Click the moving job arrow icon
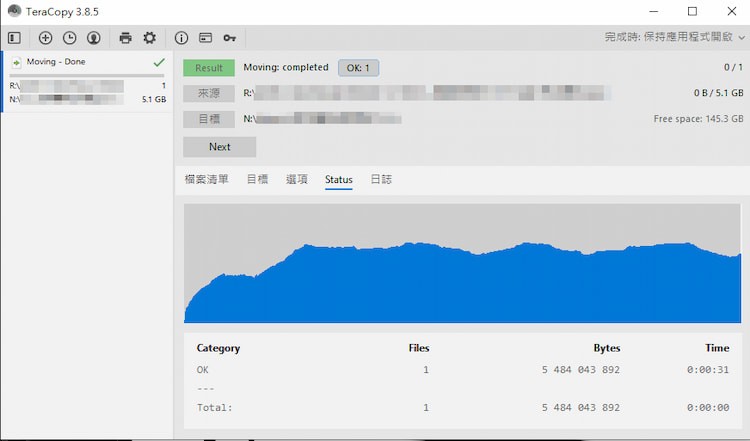The height and width of the screenshot is (441, 750). click(x=16, y=62)
